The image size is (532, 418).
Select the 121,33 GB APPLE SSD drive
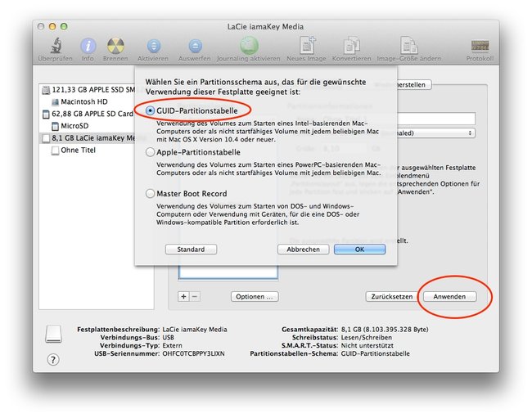pyautogui.click(x=88, y=89)
